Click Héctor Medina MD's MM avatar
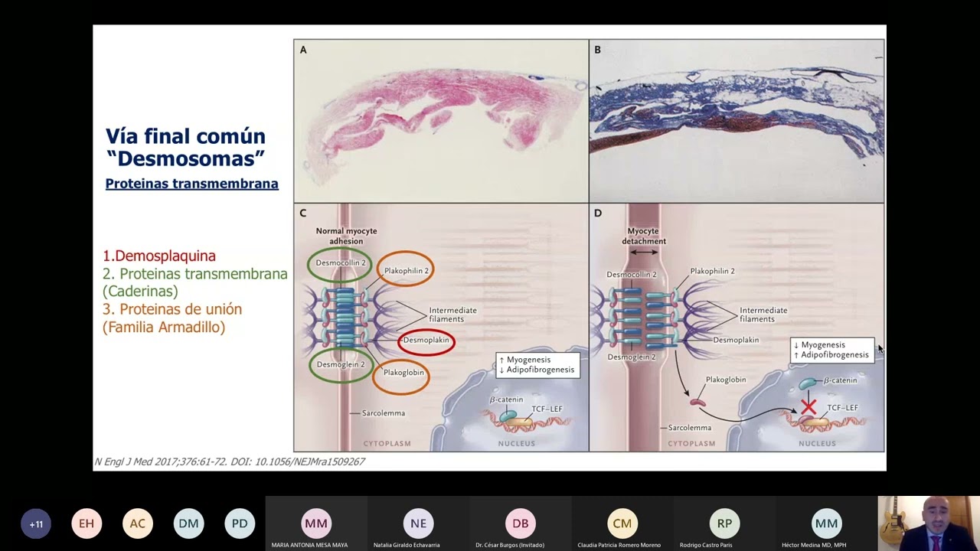The image size is (980, 551). pyautogui.click(x=826, y=523)
